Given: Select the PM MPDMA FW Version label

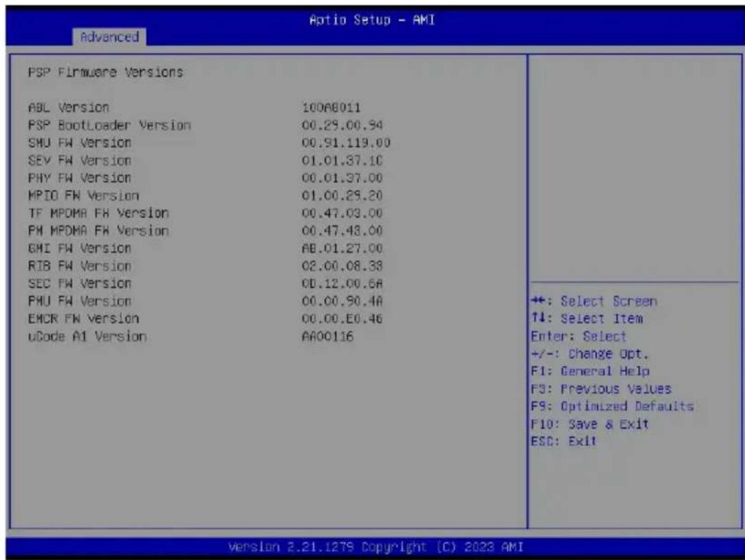Looking at the screenshot, I should 99,231.
